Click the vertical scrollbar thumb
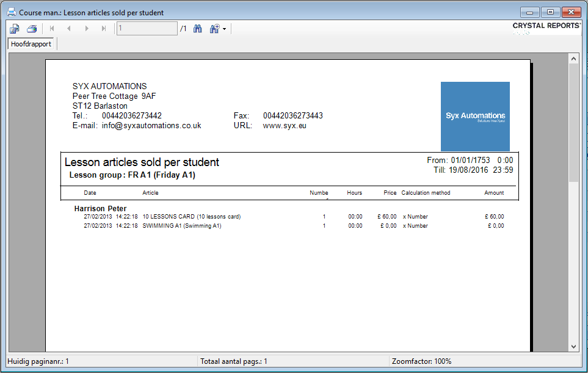588x373 pixels. [573, 122]
